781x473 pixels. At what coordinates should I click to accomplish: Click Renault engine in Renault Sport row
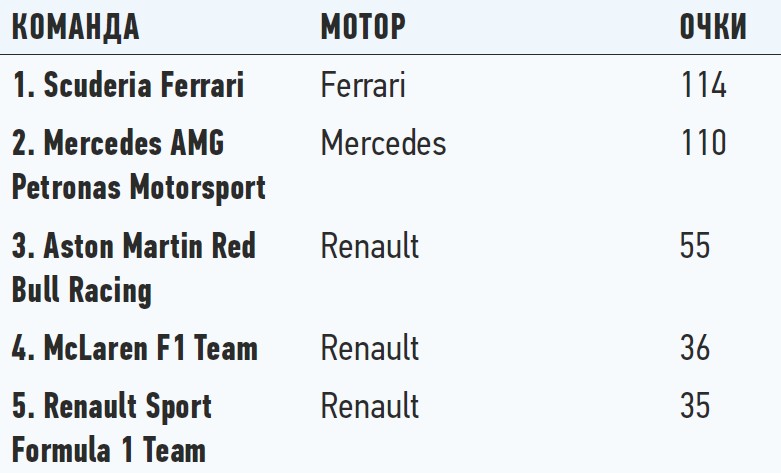pos(370,407)
